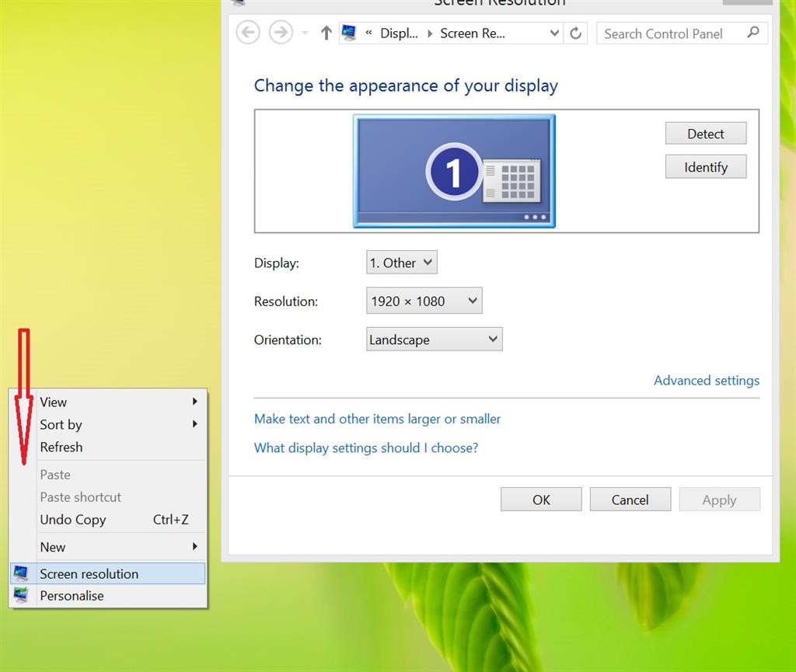Go up one level with Up arrow
The height and width of the screenshot is (672, 796).
pos(326,33)
